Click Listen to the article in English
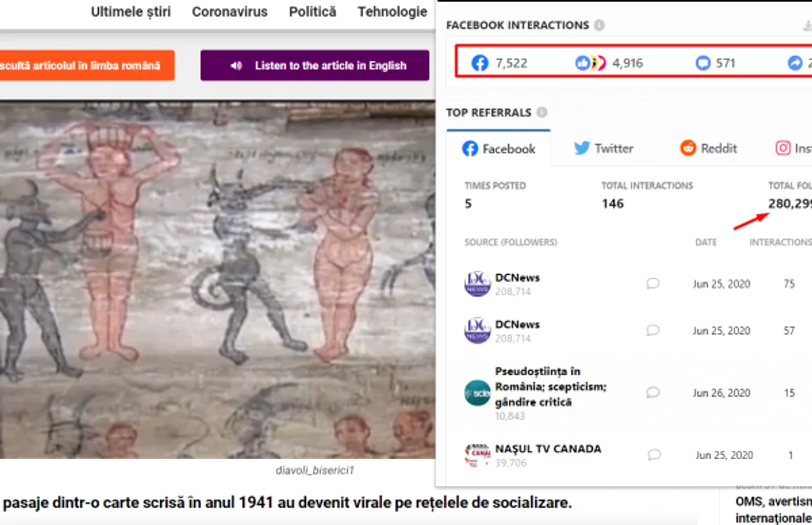812x525 pixels. [x=315, y=65]
